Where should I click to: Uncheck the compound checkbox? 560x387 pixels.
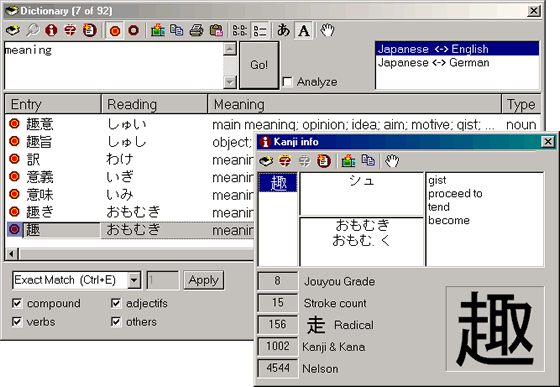[17, 303]
